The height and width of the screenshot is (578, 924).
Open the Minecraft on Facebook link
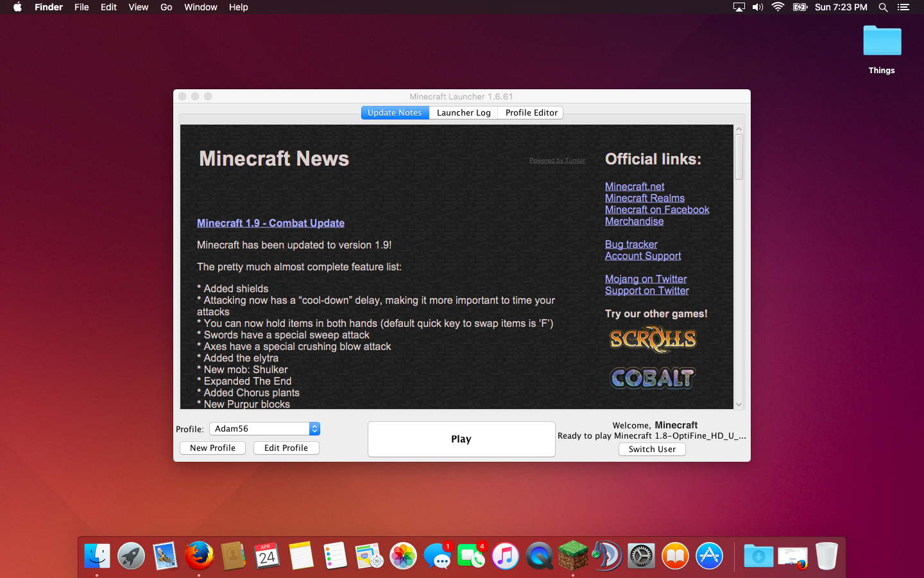[x=657, y=209]
